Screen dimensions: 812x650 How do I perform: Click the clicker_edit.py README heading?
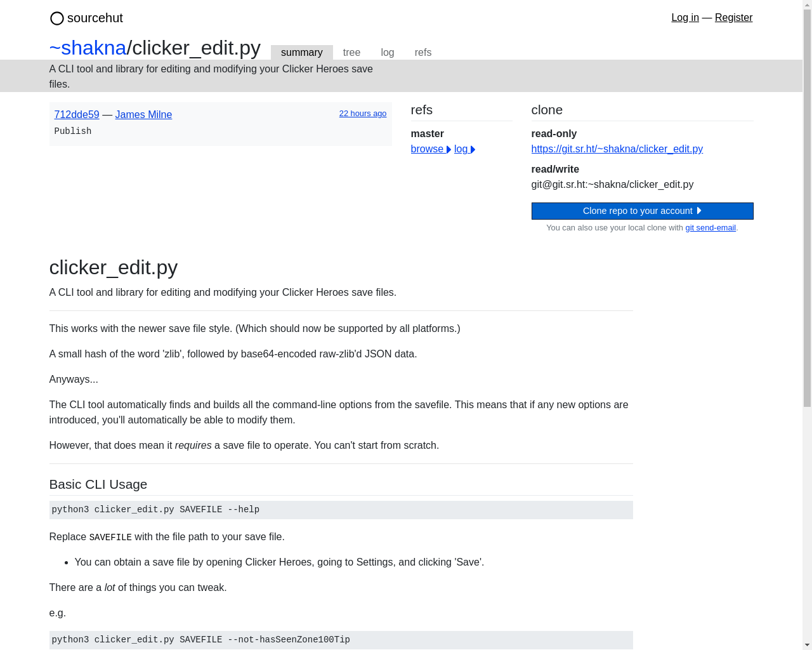coord(114,268)
